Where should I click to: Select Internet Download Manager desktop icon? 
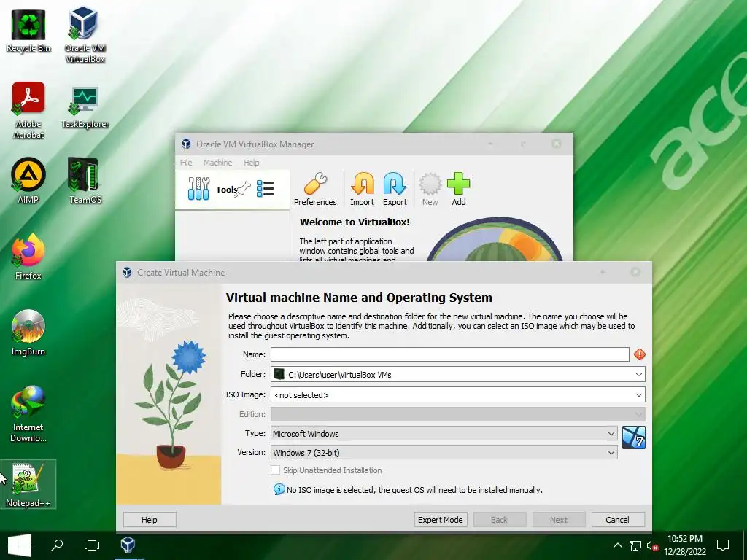click(28, 414)
